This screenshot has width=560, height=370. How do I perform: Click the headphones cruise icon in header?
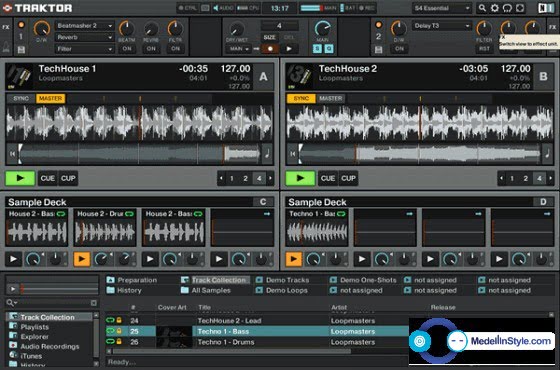coord(507,8)
